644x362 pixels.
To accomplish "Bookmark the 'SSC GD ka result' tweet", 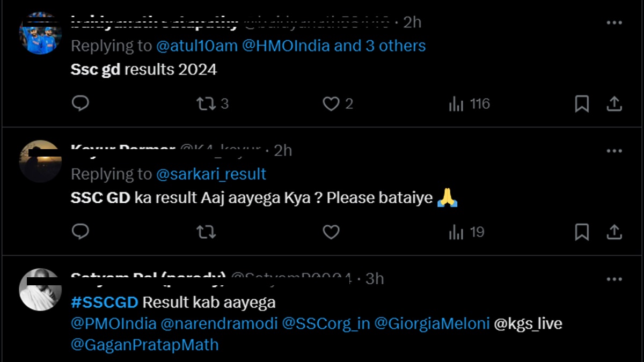I will [582, 232].
